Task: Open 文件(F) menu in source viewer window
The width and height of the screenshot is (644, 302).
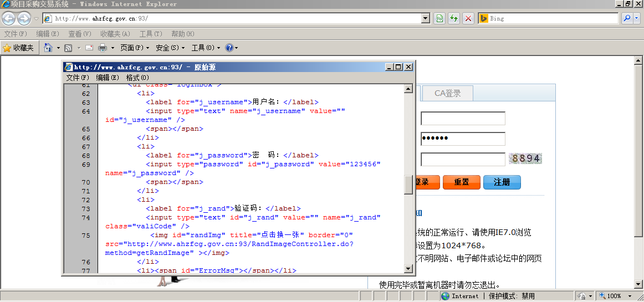Action: tap(78, 78)
